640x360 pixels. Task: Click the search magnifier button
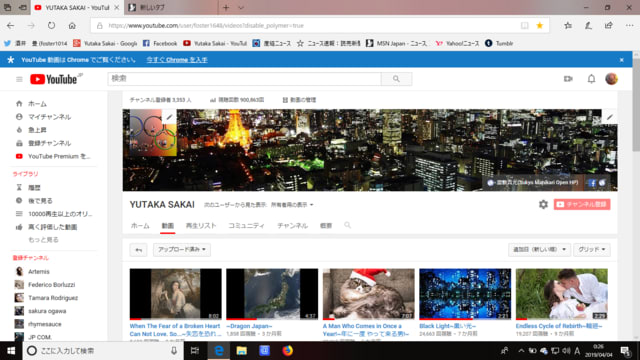coord(396,79)
